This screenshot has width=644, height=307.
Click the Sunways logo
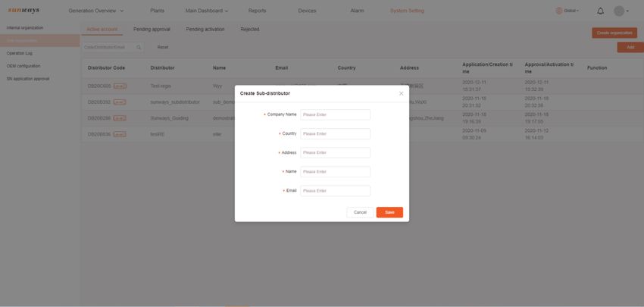(x=23, y=11)
